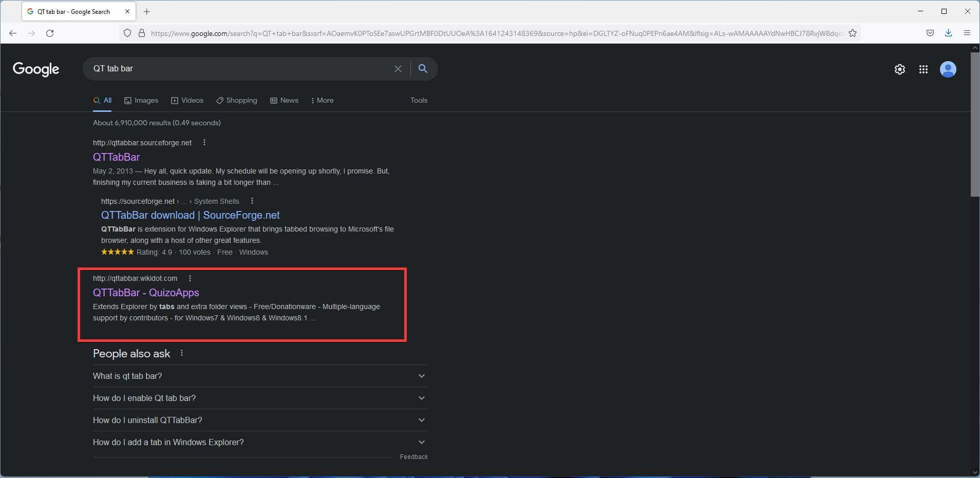Click the Tools button under search
980x478 pixels.
(419, 101)
